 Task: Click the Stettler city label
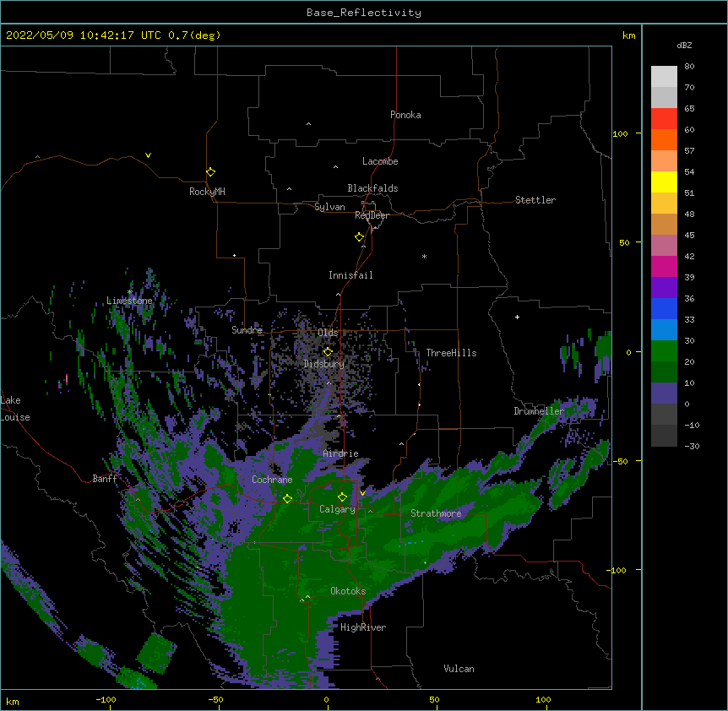[x=535, y=200]
